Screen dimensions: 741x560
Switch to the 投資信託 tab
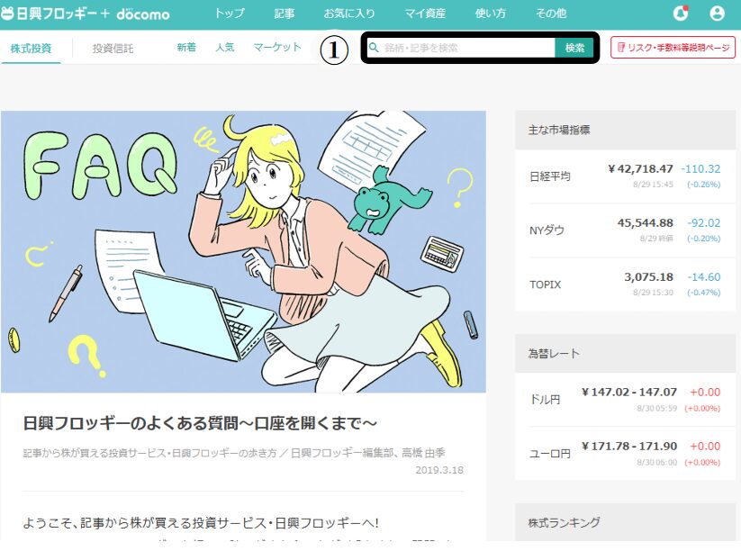[x=113, y=49]
